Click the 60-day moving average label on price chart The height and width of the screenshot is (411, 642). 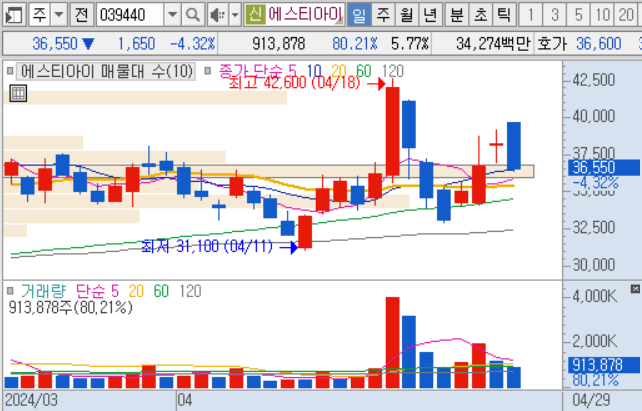364,71
